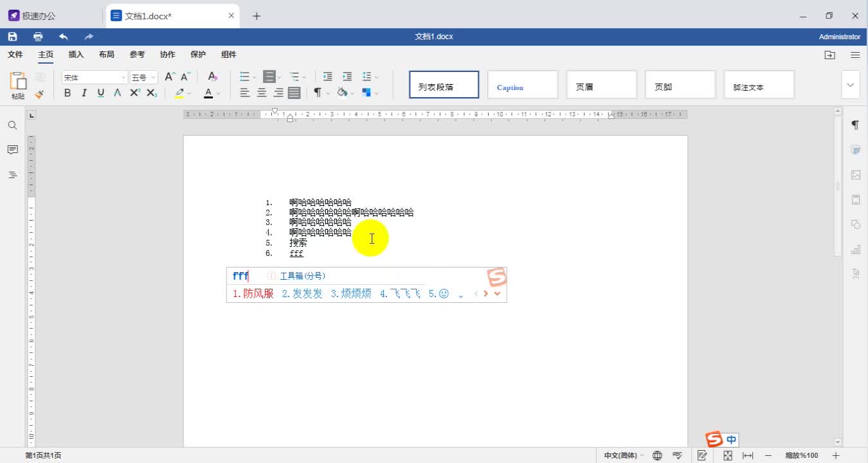The image size is (868, 463).
Task: Select the center alignment icon
Action: [x=261, y=93]
